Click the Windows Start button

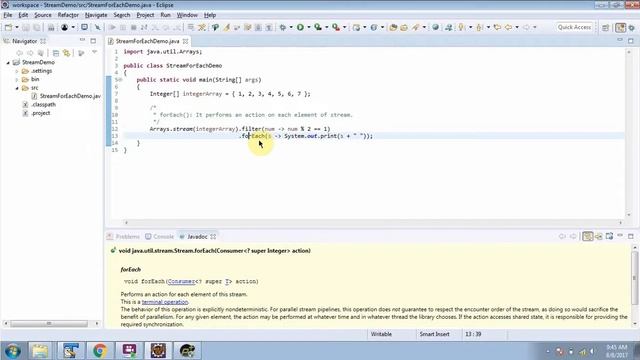tap(13, 351)
